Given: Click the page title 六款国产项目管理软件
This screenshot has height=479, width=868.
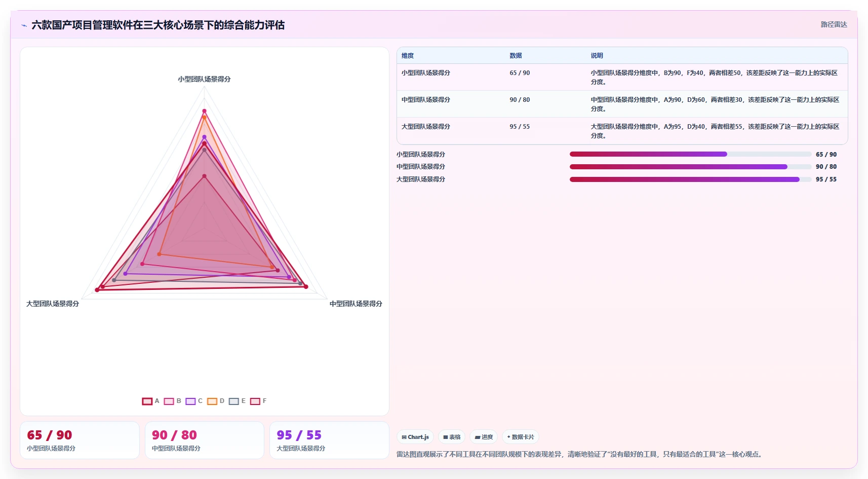Looking at the screenshot, I should (158, 25).
